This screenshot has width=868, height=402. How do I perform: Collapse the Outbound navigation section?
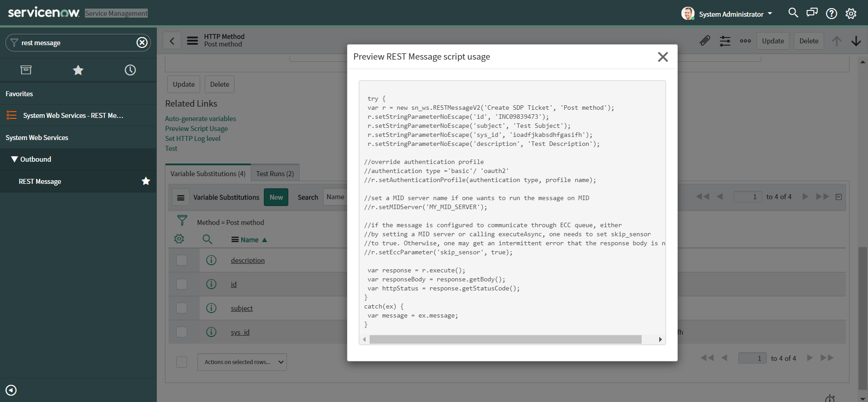[x=15, y=159]
